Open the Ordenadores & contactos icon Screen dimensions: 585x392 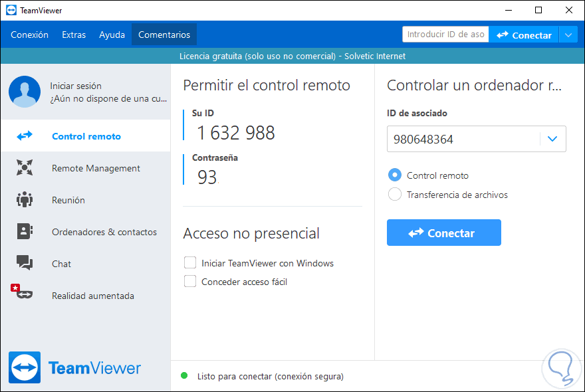pyautogui.click(x=25, y=231)
